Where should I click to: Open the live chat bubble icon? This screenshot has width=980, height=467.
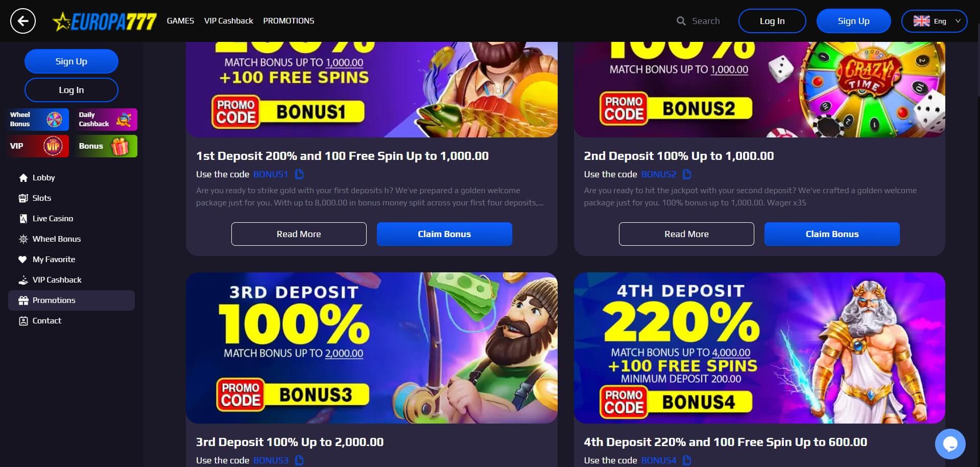click(950, 444)
